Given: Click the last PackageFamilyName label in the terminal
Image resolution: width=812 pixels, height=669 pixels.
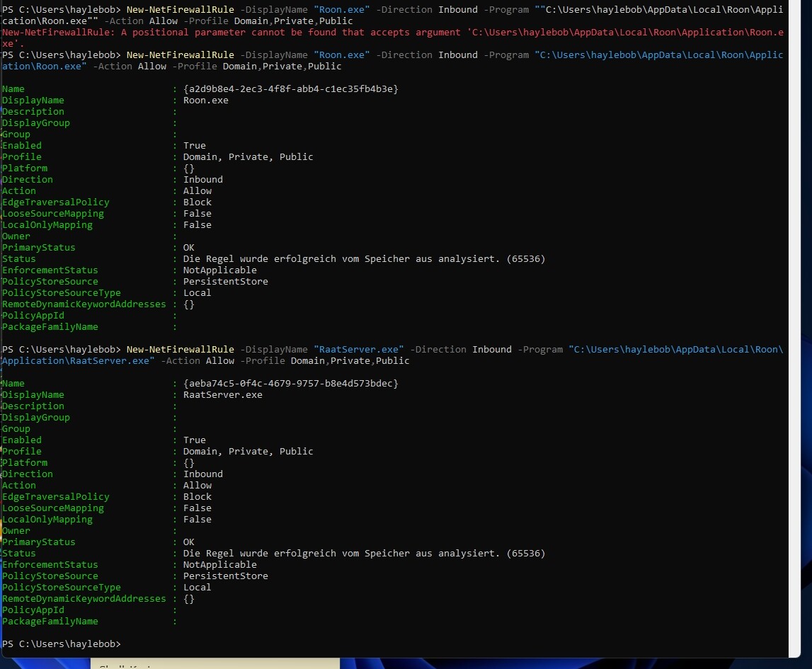Looking at the screenshot, I should point(50,622).
